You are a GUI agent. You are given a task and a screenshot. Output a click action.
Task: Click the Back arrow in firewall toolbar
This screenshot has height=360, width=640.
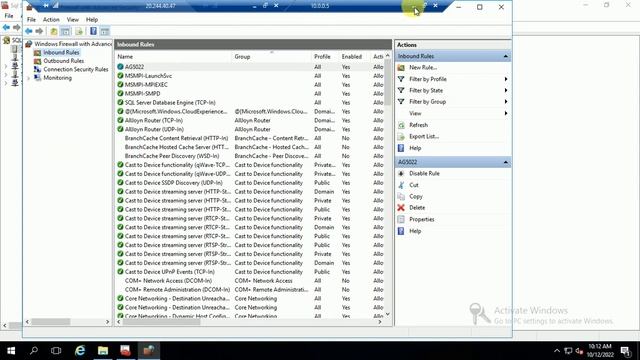29,31
